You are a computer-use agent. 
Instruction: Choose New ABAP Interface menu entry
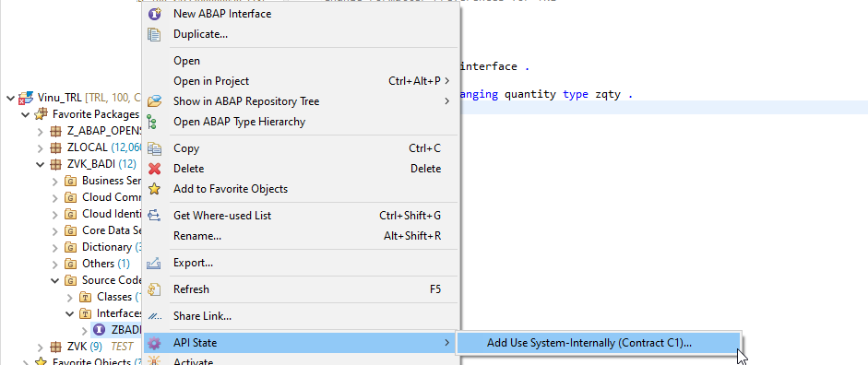tap(301, 14)
